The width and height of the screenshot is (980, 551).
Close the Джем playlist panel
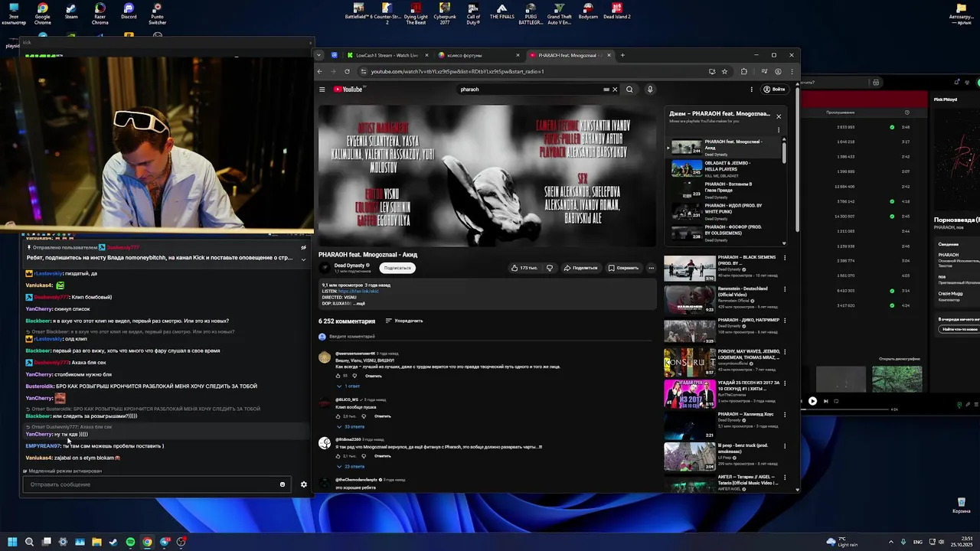(x=779, y=116)
